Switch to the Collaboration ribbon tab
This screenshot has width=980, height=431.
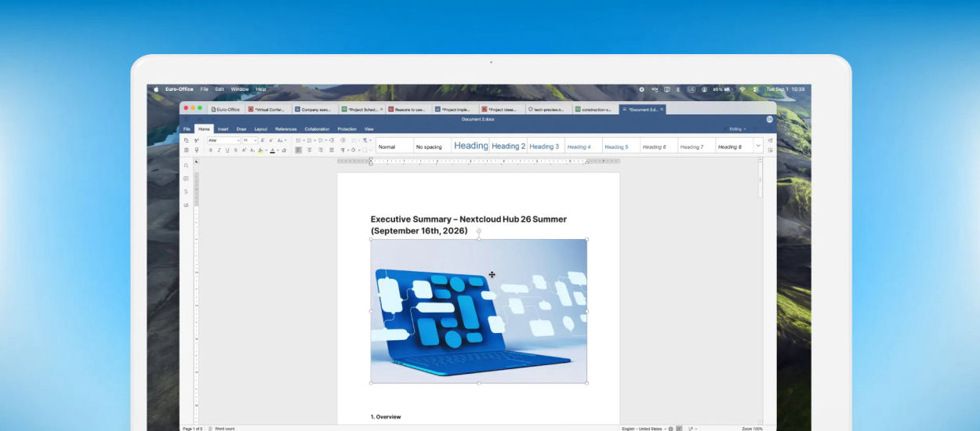point(318,129)
